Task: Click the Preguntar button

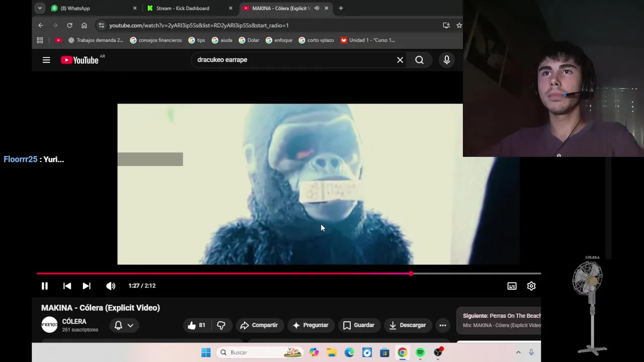Action: [310, 325]
